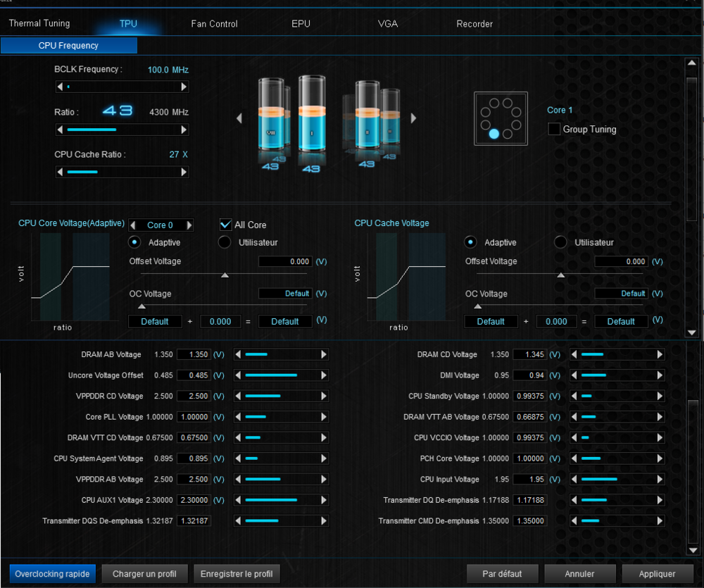Click the CPU Core Voltage offset input field
Viewport: 704px width, 588px height.
pos(285,261)
